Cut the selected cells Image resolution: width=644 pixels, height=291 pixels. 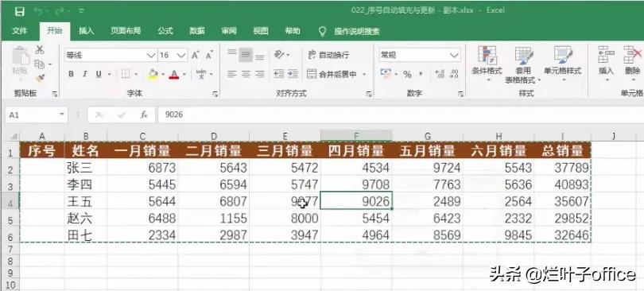point(40,49)
